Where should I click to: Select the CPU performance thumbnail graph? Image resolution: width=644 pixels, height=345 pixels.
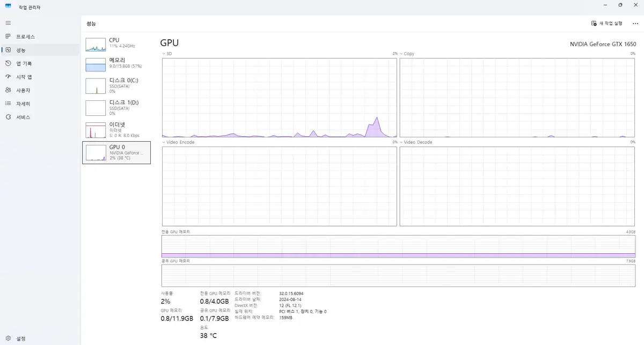pyautogui.click(x=96, y=45)
